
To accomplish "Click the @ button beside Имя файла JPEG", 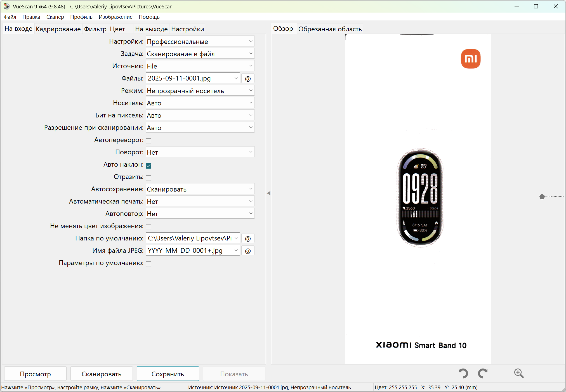I will (248, 251).
